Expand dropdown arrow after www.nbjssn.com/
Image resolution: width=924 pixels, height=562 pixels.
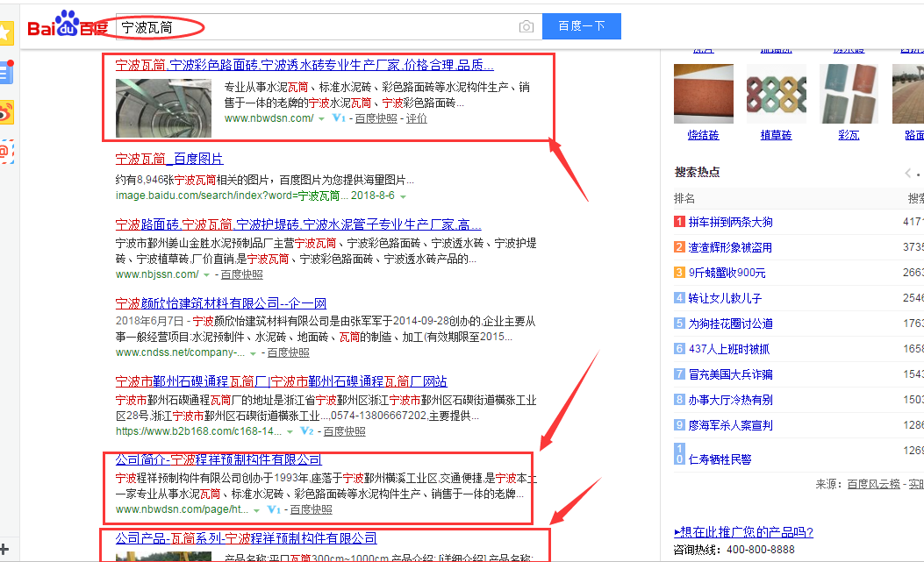[207, 275]
